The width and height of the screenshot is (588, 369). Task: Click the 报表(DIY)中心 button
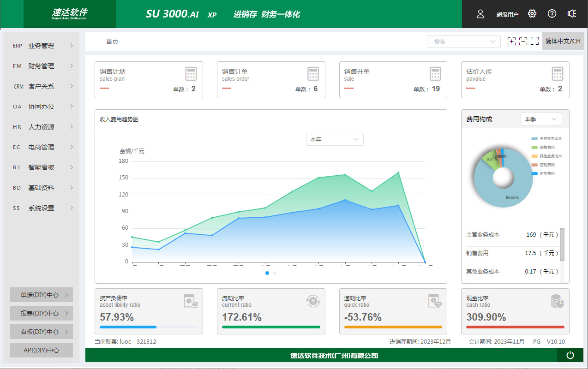(41, 313)
